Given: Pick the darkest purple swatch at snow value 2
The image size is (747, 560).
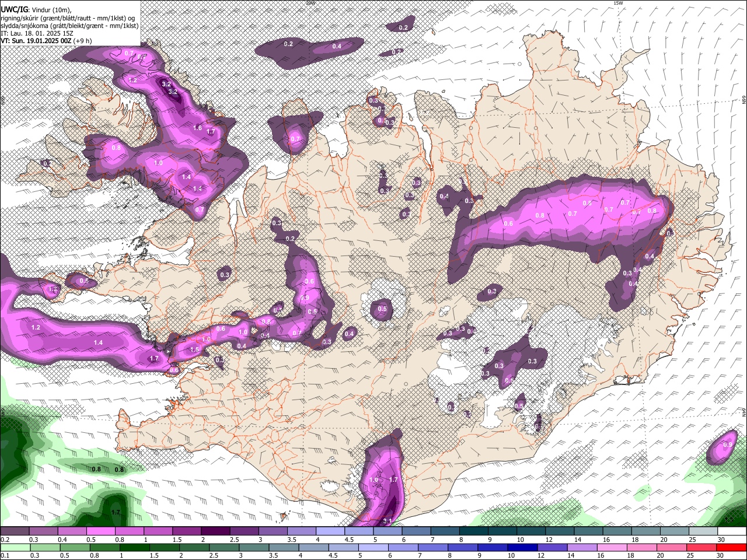Looking at the screenshot, I should pyautogui.click(x=215, y=531).
